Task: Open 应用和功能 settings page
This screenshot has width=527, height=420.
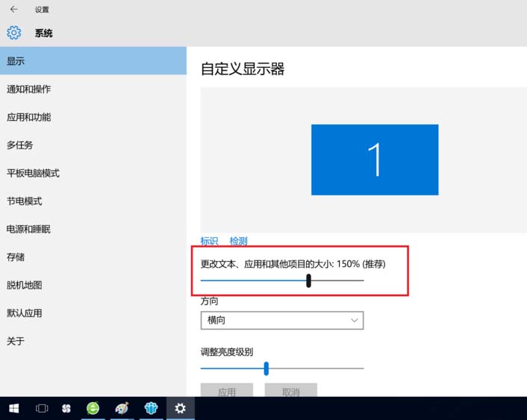Action: (x=29, y=117)
